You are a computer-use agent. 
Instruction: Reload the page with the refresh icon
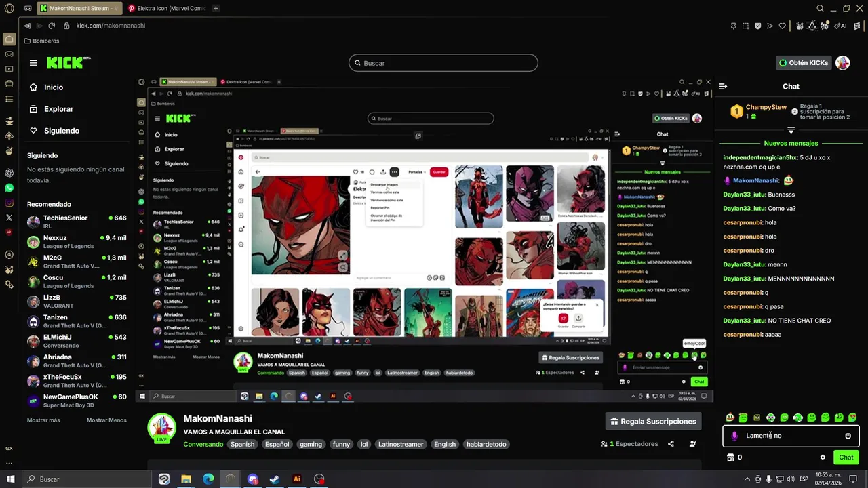coord(52,26)
